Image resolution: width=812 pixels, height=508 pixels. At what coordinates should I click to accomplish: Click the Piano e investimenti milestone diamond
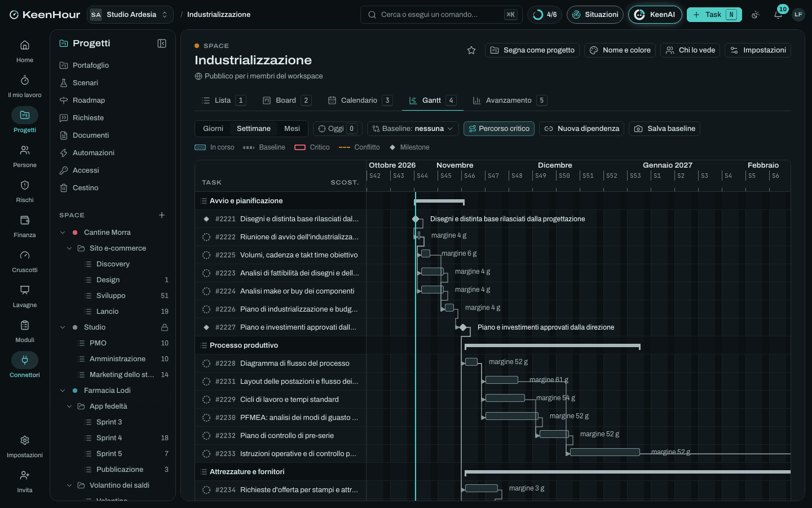[x=463, y=327]
